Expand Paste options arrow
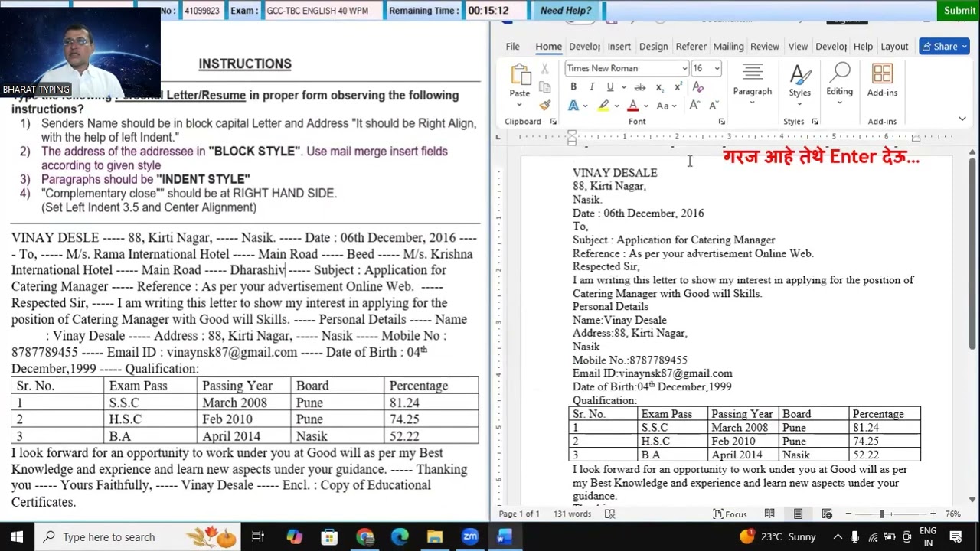This screenshot has width=980, height=551. coord(520,103)
